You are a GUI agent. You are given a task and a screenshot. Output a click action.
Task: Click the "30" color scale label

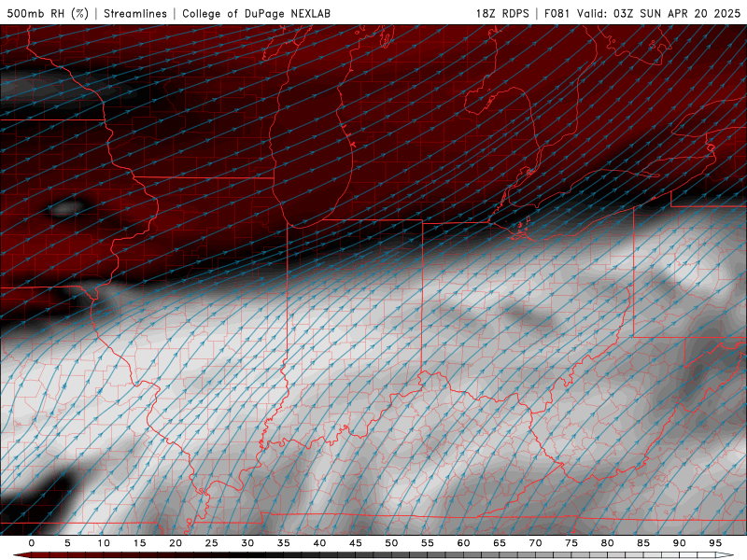tap(247, 543)
